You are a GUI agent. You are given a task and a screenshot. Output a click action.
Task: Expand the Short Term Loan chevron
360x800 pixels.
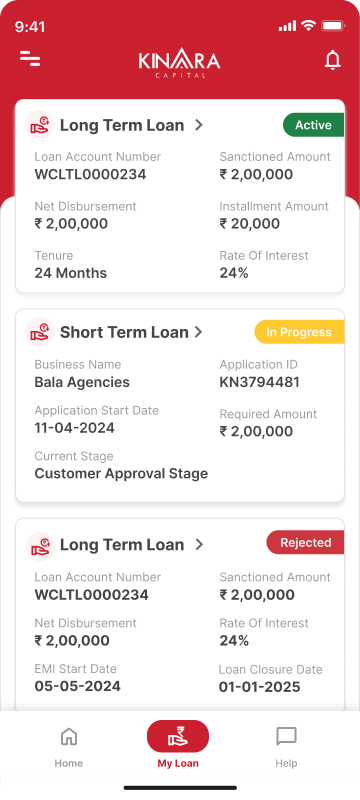click(x=199, y=332)
